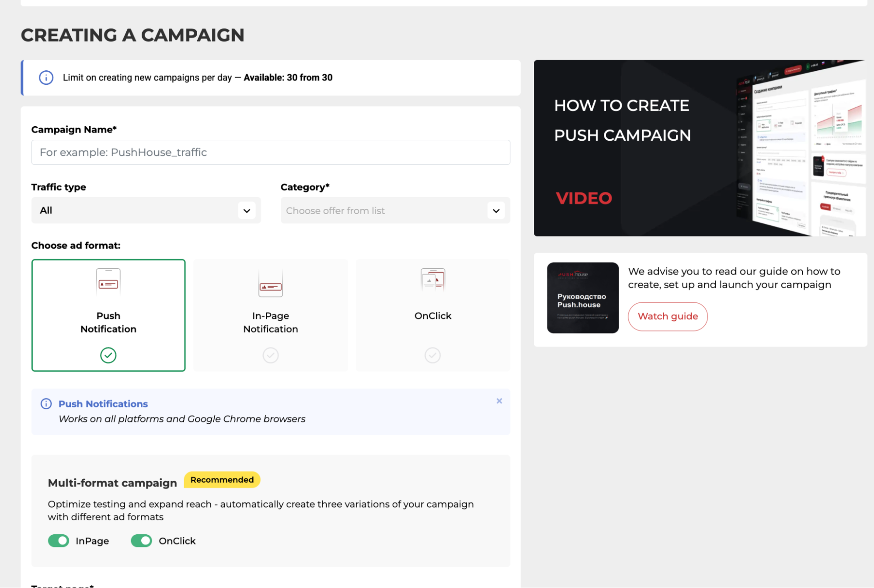
Task: Turn off the OnClick multi-format toggle
Action: tap(141, 541)
